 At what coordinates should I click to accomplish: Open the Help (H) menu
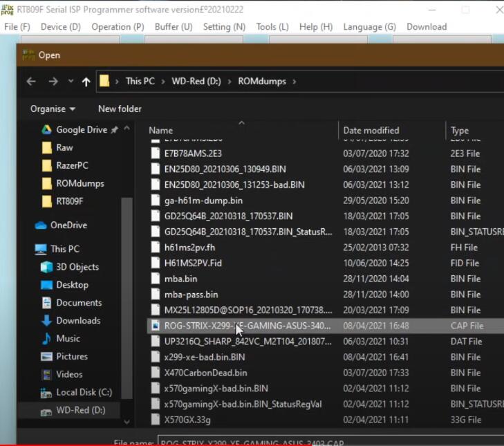tap(316, 27)
